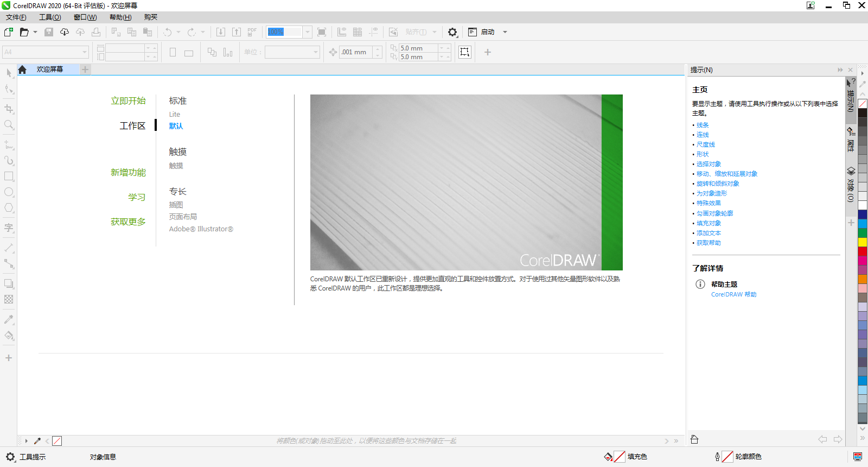Click the Full-screen preview icon

(x=322, y=32)
